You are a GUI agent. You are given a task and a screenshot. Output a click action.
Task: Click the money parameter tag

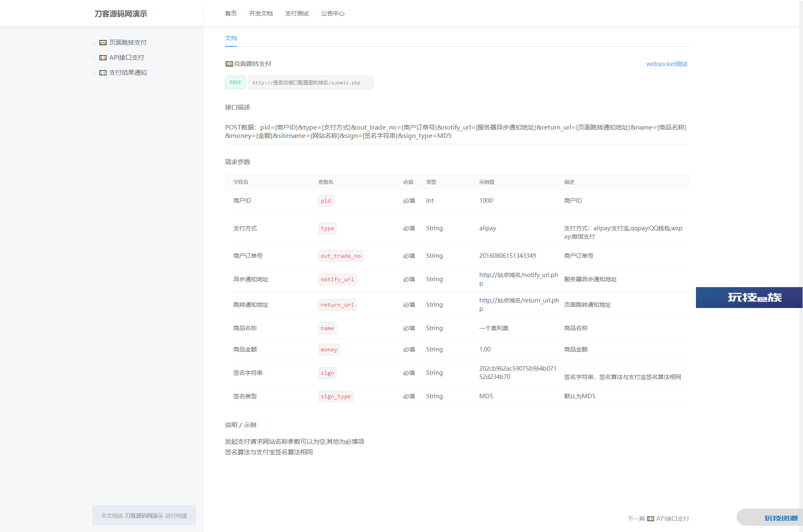coord(329,350)
